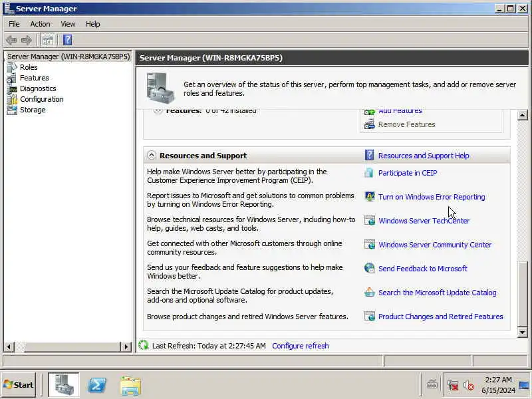Click the Configure refresh link
532x399 pixels.
(x=301, y=346)
